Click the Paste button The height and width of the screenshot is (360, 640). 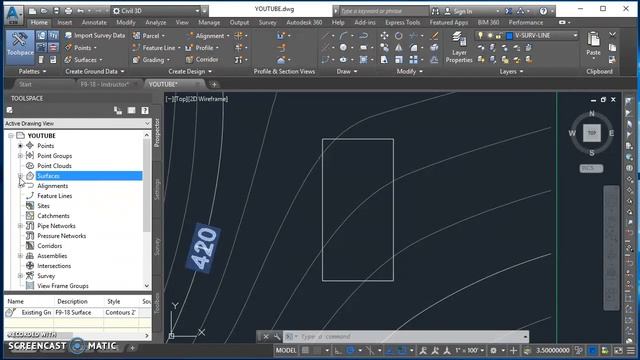593,44
